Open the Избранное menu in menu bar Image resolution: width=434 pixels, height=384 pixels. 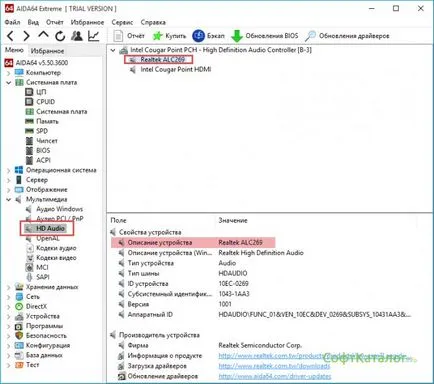[x=87, y=22]
